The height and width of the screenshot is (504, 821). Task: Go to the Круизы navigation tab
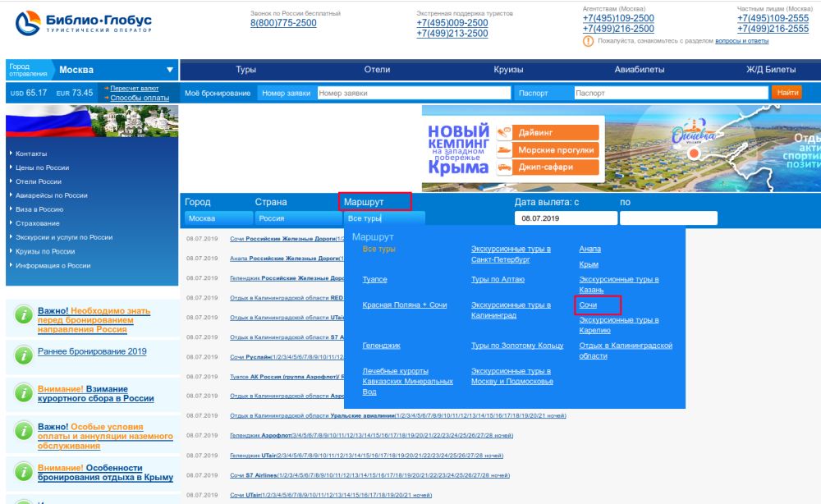click(508, 70)
